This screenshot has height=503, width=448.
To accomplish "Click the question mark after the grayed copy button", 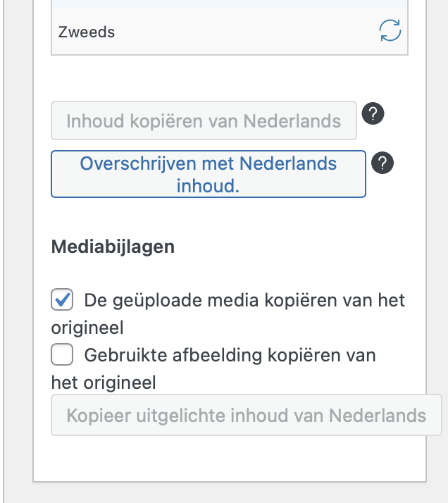I will pos(373,113).
